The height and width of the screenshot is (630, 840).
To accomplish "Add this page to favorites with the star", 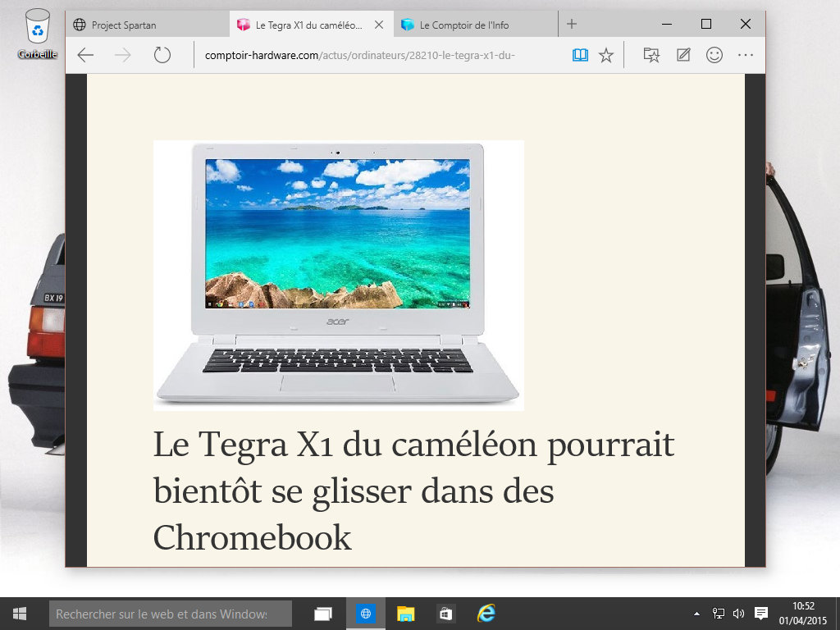I will pyautogui.click(x=606, y=55).
